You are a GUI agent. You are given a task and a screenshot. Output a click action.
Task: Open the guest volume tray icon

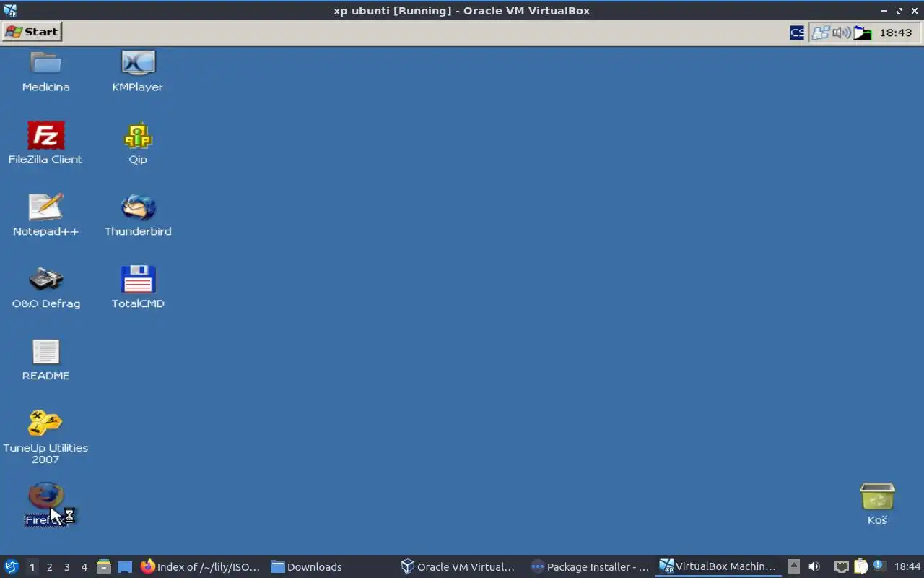tap(841, 33)
